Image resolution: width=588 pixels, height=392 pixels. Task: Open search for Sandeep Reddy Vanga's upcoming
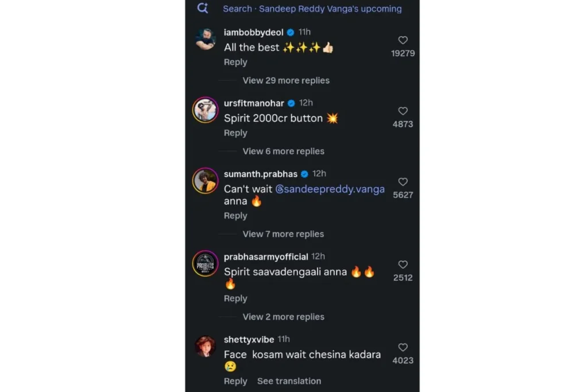pos(312,9)
